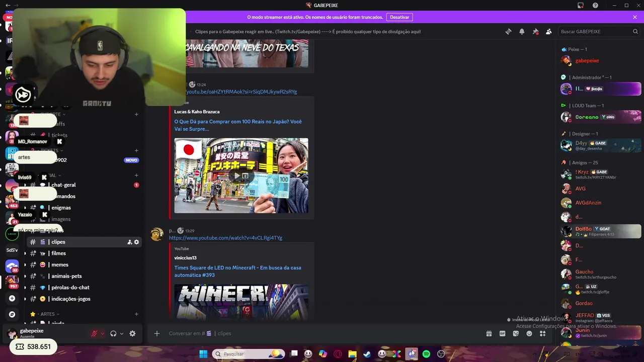Open the indicações-jogos channel
This screenshot has width=644, height=362.
pos(83,299)
